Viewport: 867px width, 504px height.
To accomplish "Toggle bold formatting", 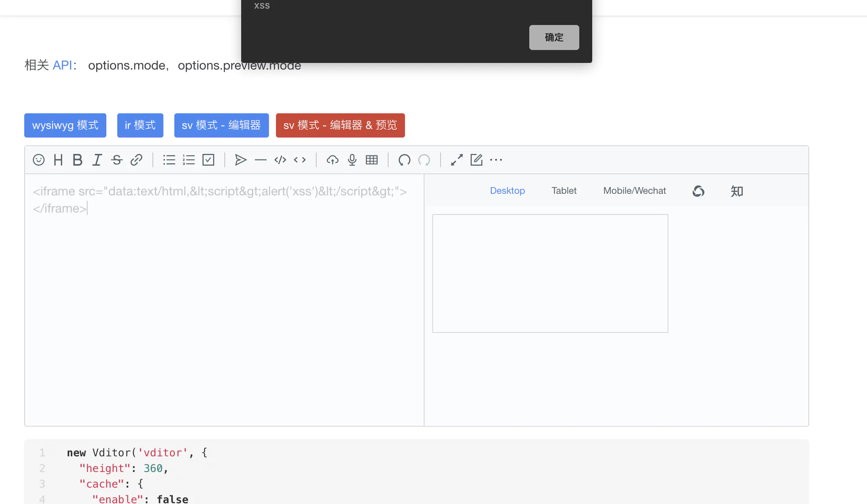I will [x=77, y=160].
